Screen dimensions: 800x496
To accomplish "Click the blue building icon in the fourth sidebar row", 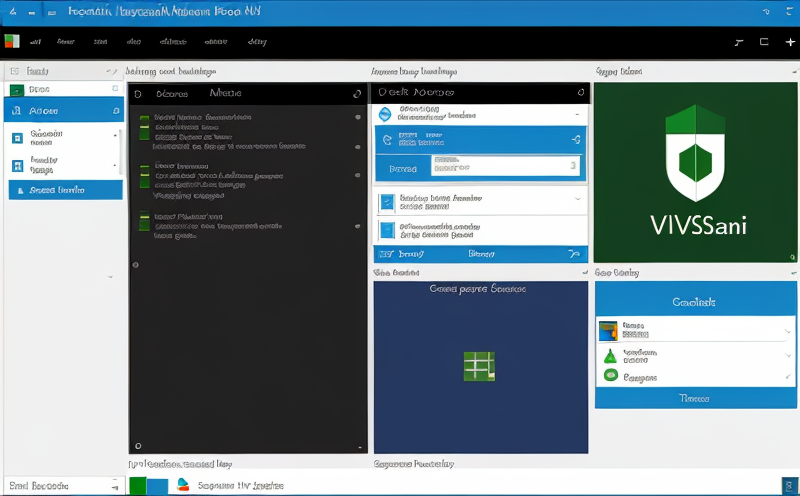I will (x=17, y=166).
